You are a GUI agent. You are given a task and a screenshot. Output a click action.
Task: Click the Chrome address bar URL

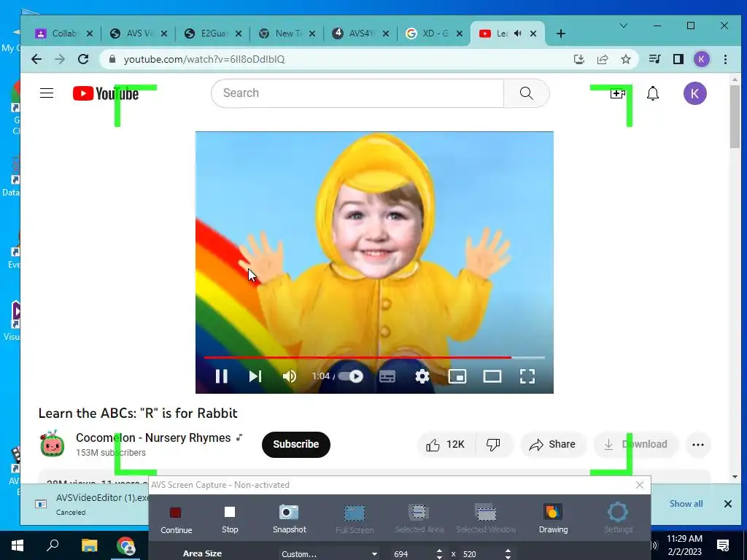(x=204, y=59)
